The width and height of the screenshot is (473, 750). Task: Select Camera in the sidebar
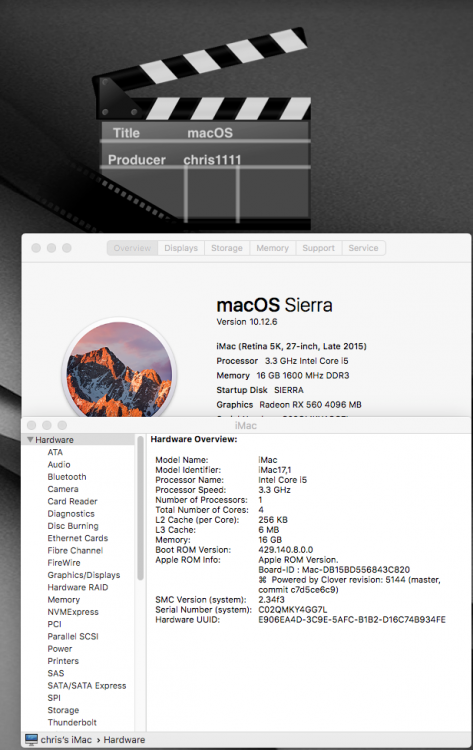(63, 489)
